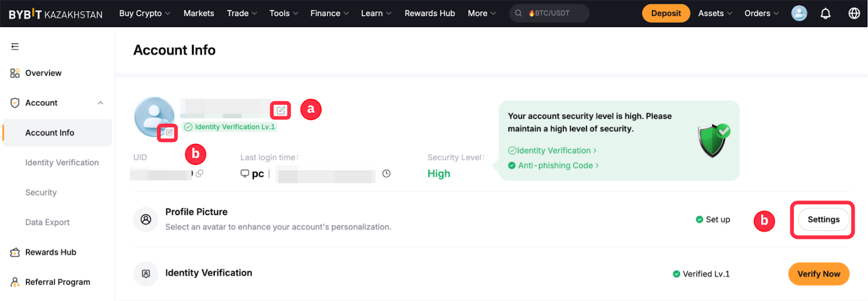The image size is (868, 301).
Task: Collapse the Account section in sidebar
Action: [x=100, y=103]
